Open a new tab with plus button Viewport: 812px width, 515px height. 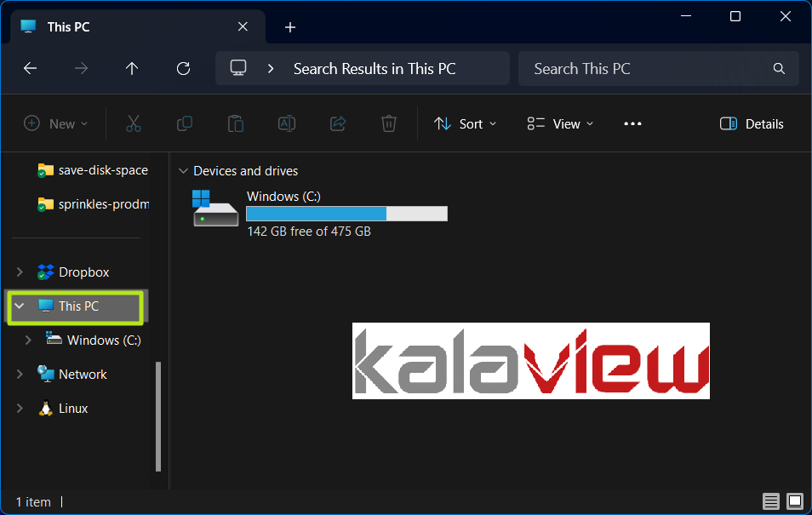[x=290, y=27]
